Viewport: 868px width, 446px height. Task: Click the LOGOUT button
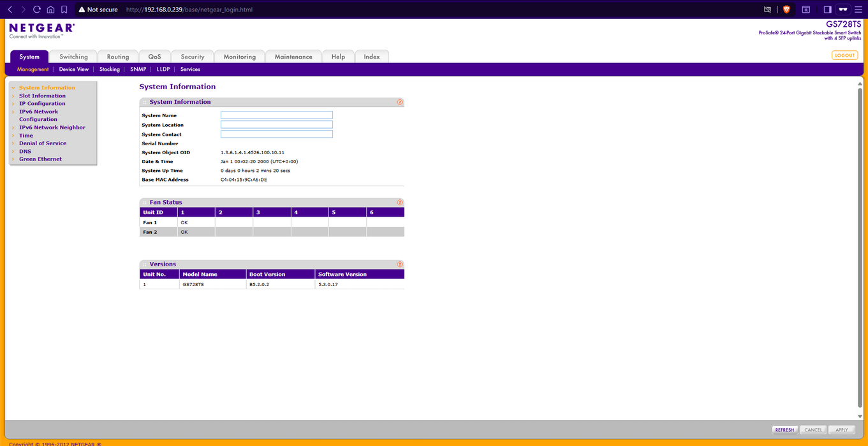click(845, 55)
